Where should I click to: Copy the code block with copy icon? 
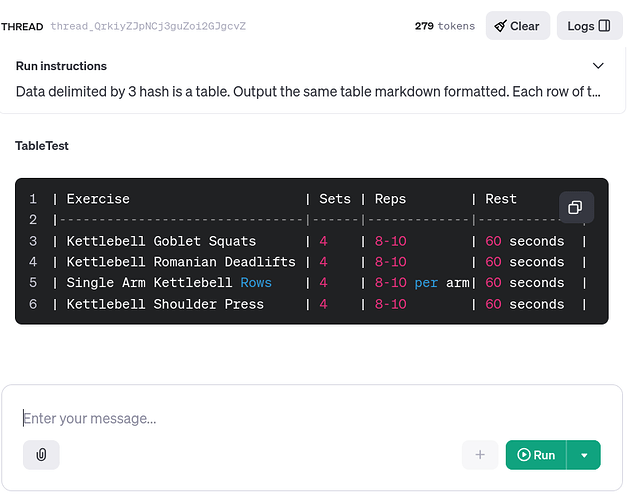576,207
